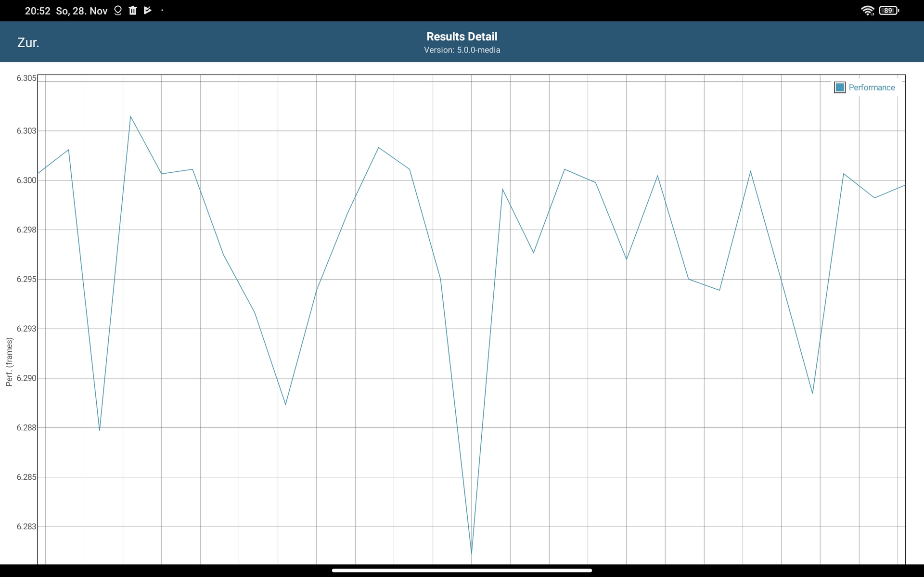924x577 pixels.
Task: Tap the Zur. back button
Action: [x=28, y=42]
